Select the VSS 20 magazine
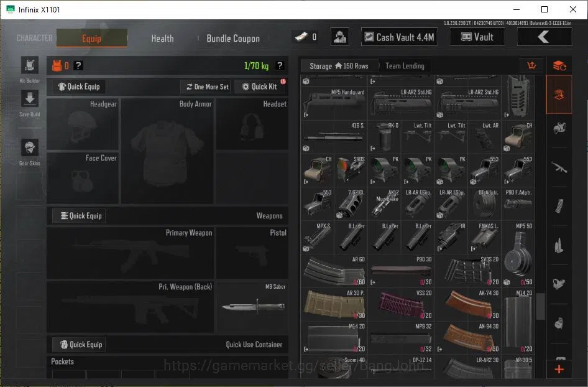This screenshot has width=588, height=387. point(401,304)
